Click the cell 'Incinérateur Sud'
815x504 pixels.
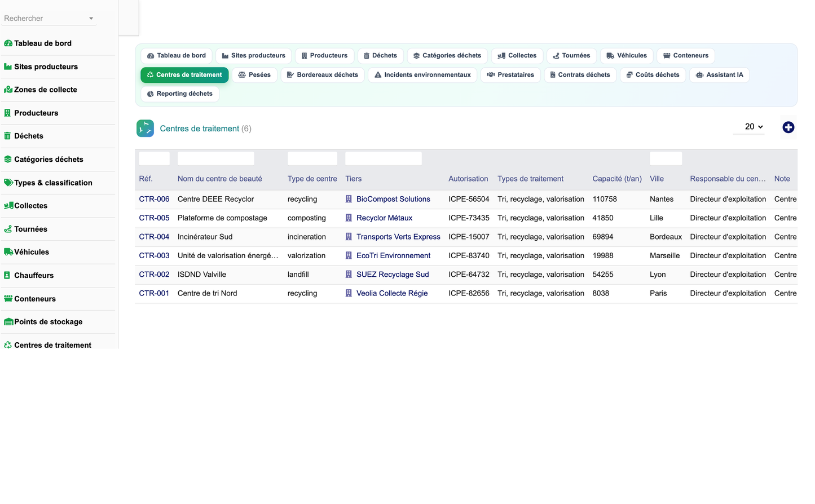(205, 237)
